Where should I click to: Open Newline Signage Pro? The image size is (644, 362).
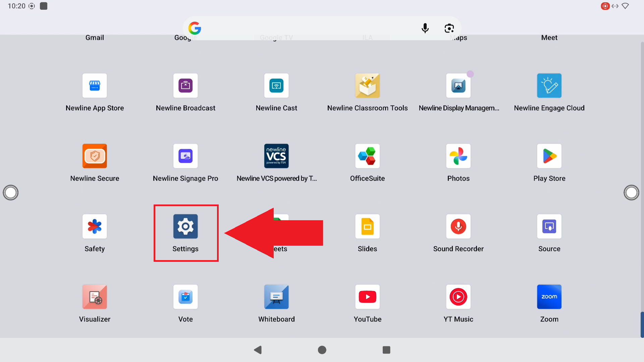(185, 156)
